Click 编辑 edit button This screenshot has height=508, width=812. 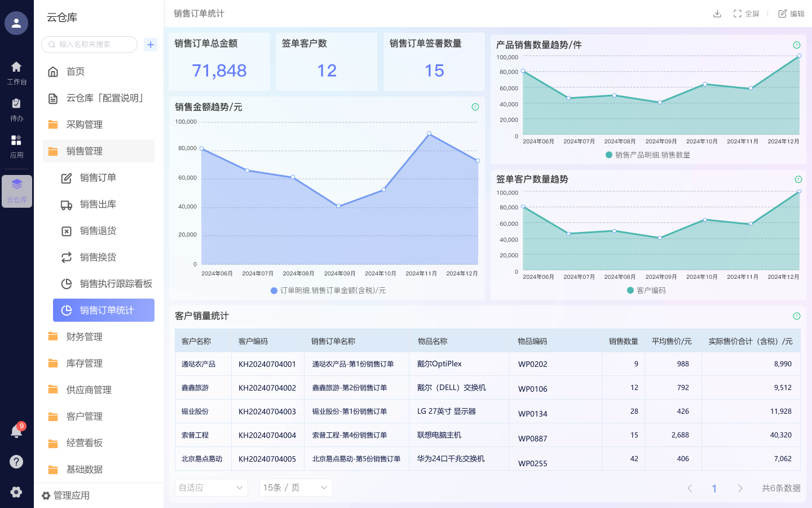coord(792,14)
